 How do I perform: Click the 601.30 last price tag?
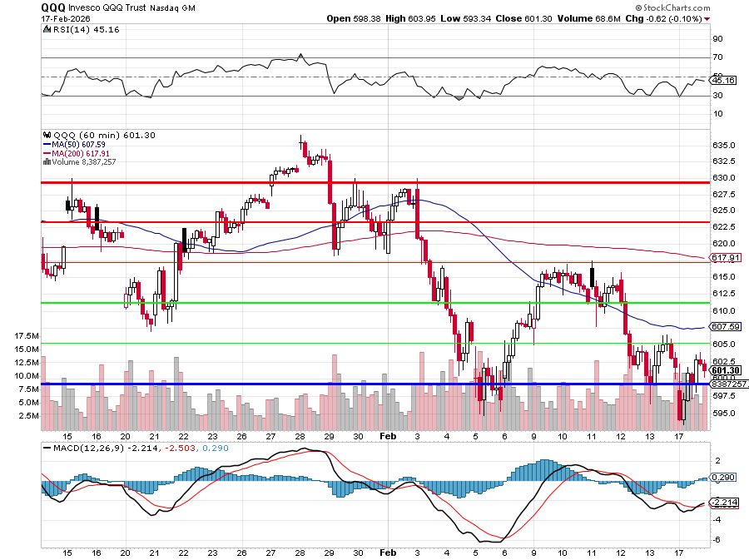[726, 370]
